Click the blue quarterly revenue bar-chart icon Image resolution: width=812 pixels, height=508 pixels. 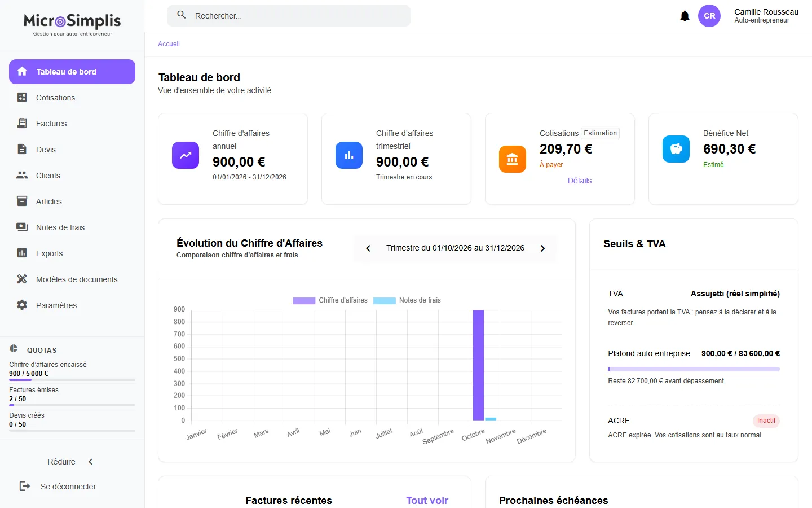coord(349,155)
